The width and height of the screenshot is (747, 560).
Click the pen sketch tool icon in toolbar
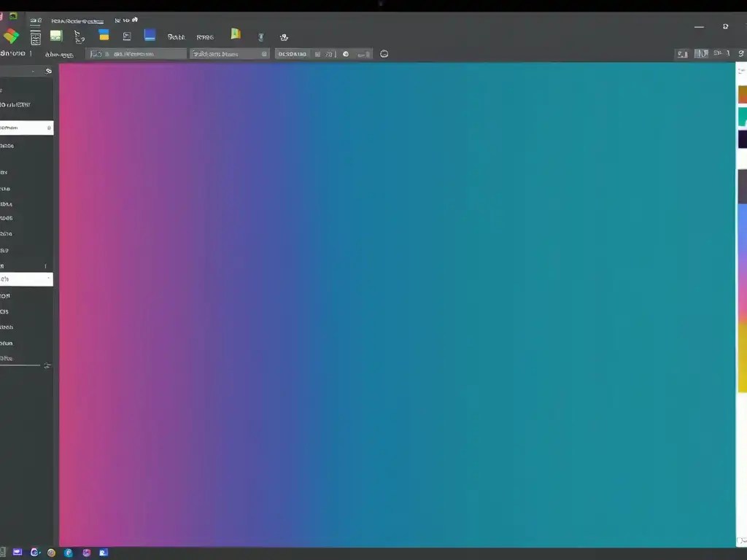pyautogui.click(x=79, y=36)
